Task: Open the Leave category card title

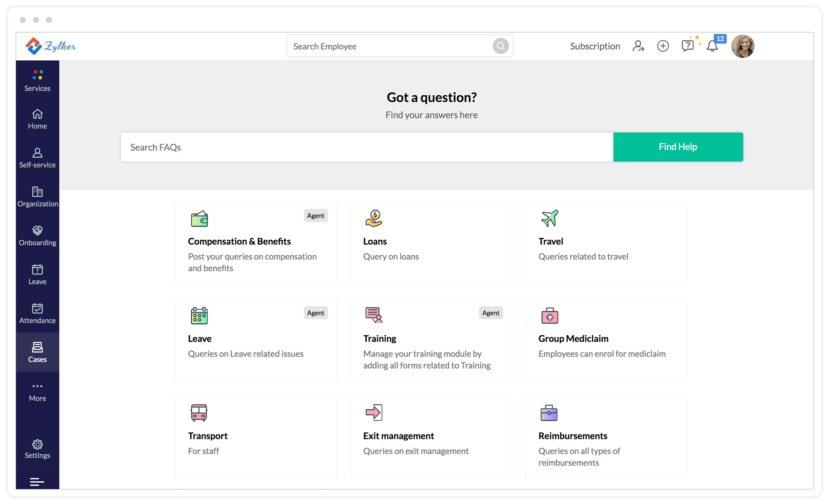Action: coord(199,338)
